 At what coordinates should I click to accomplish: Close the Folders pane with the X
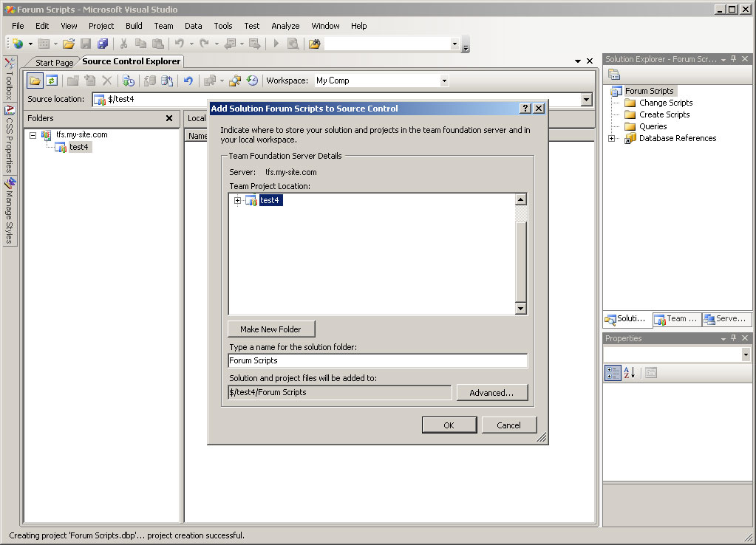coord(169,118)
